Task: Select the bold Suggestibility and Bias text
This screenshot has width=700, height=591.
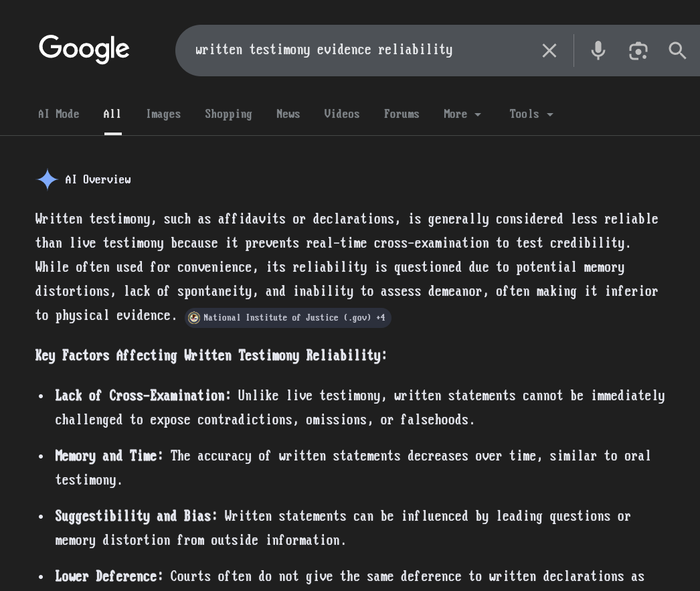Action: click(136, 516)
